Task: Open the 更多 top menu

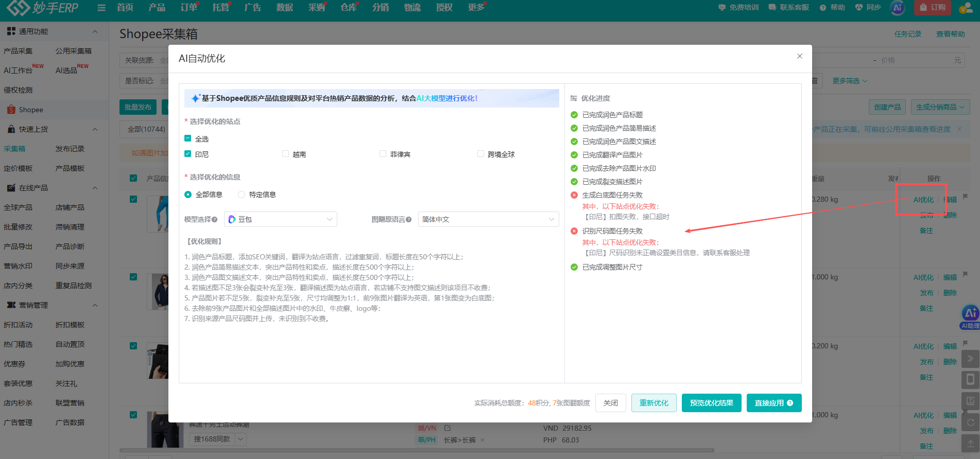Action: pyautogui.click(x=476, y=7)
